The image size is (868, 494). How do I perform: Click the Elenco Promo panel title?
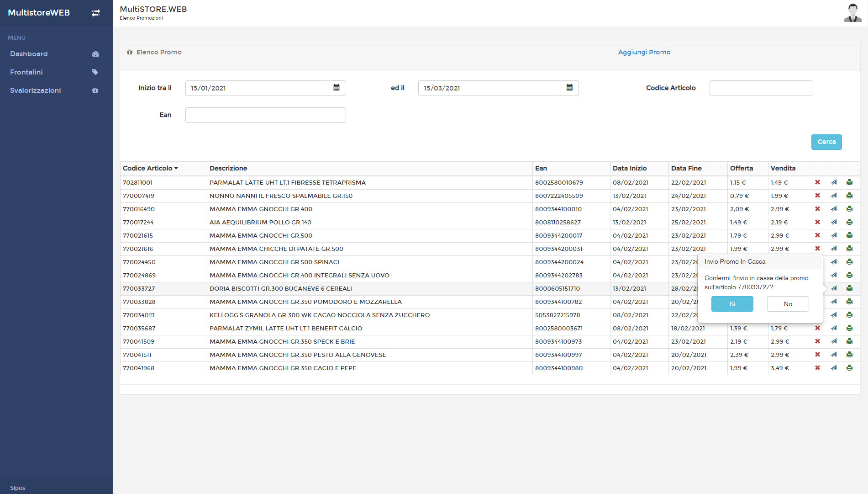(x=158, y=52)
